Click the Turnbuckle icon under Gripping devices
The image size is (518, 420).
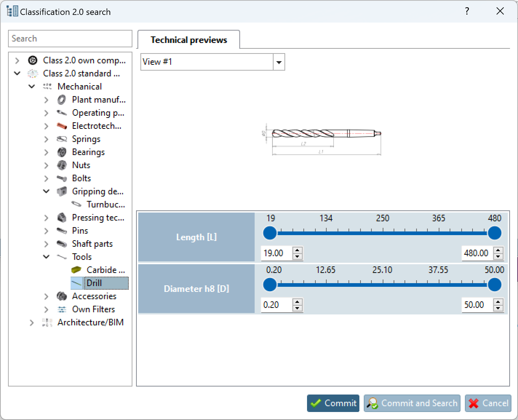(77, 204)
